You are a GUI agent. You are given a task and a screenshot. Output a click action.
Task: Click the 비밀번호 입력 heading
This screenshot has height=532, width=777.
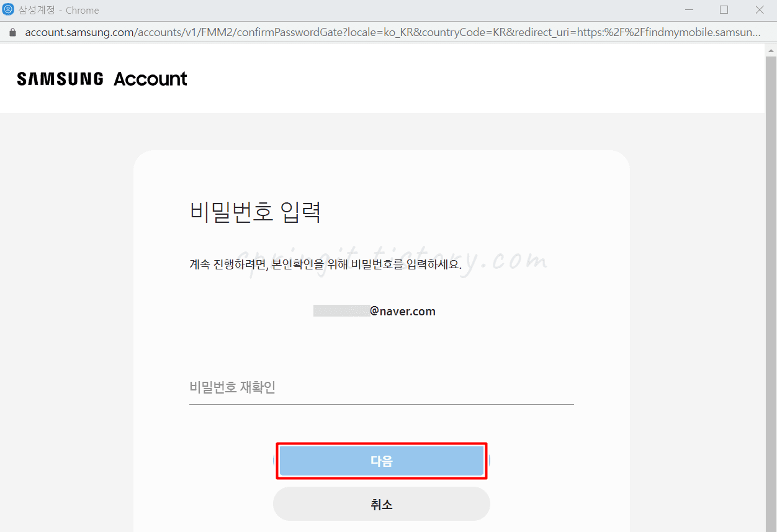pos(255,212)
